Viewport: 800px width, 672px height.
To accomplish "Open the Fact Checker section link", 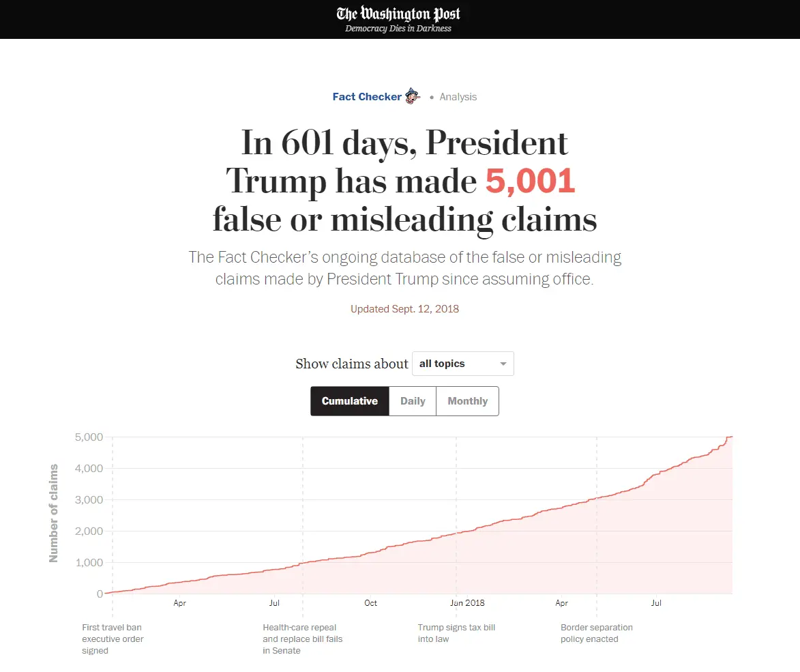I will 367,97.
